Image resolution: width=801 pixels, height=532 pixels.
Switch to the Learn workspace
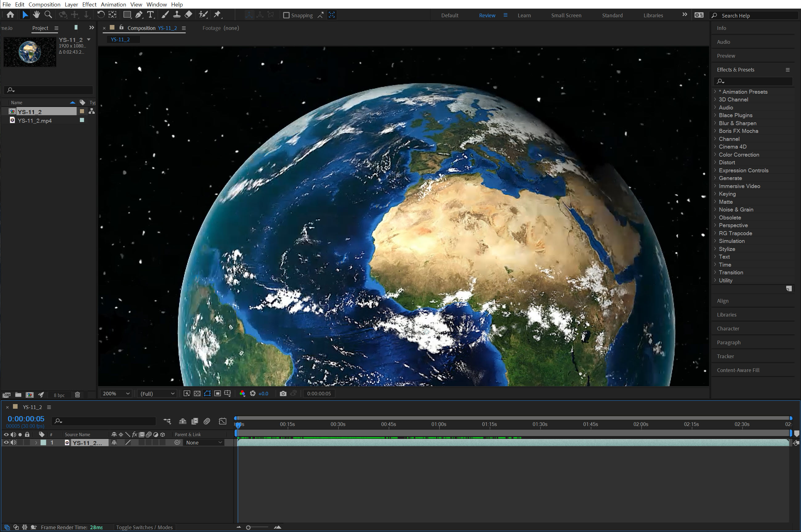coord(524,15)
